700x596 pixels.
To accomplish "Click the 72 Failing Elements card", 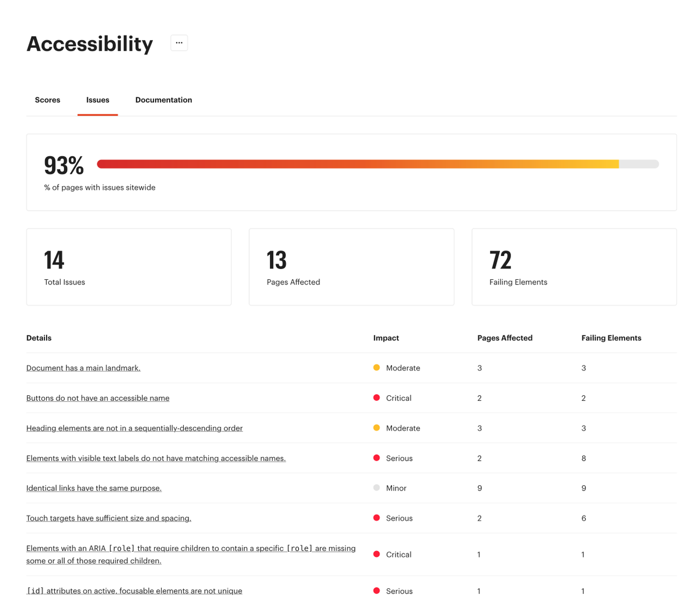I will (x=574, y=267).
